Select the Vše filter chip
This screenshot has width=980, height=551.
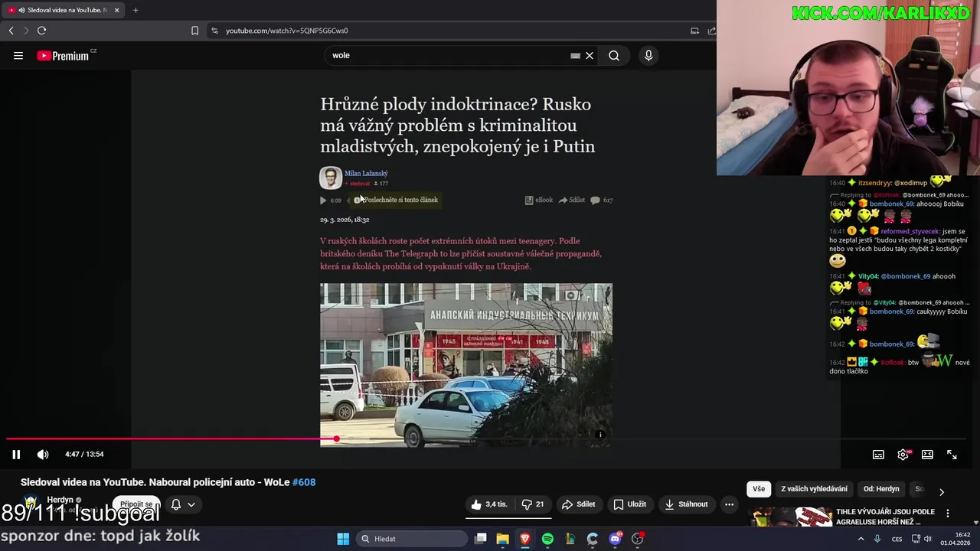tap(758, 489)
